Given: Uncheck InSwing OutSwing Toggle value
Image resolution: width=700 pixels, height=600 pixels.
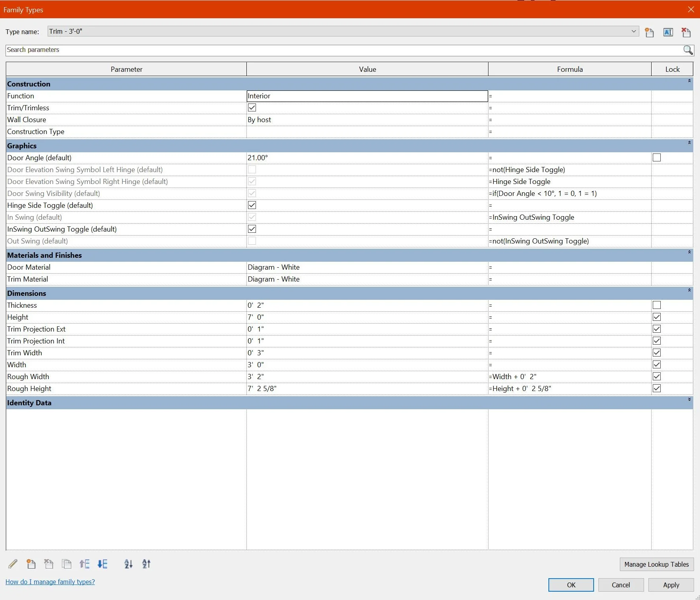Looking at the screenshot, I should coord(252,229).
